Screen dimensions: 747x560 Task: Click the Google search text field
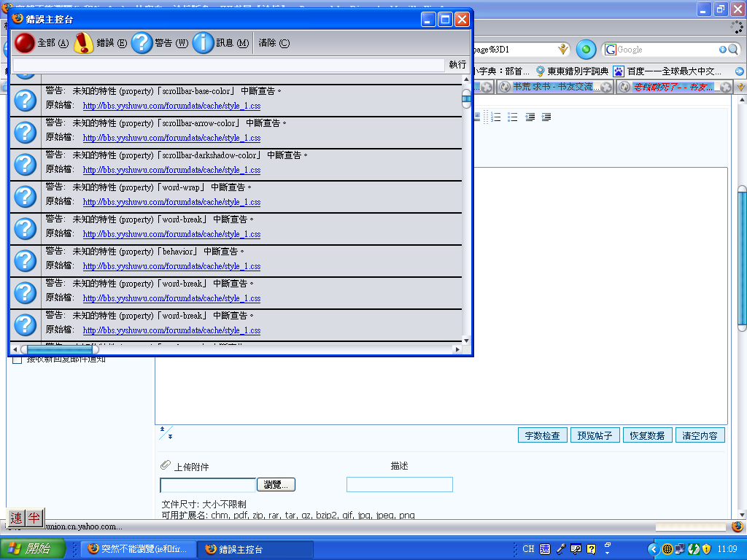pyautogui.click(x=667, y=50)
